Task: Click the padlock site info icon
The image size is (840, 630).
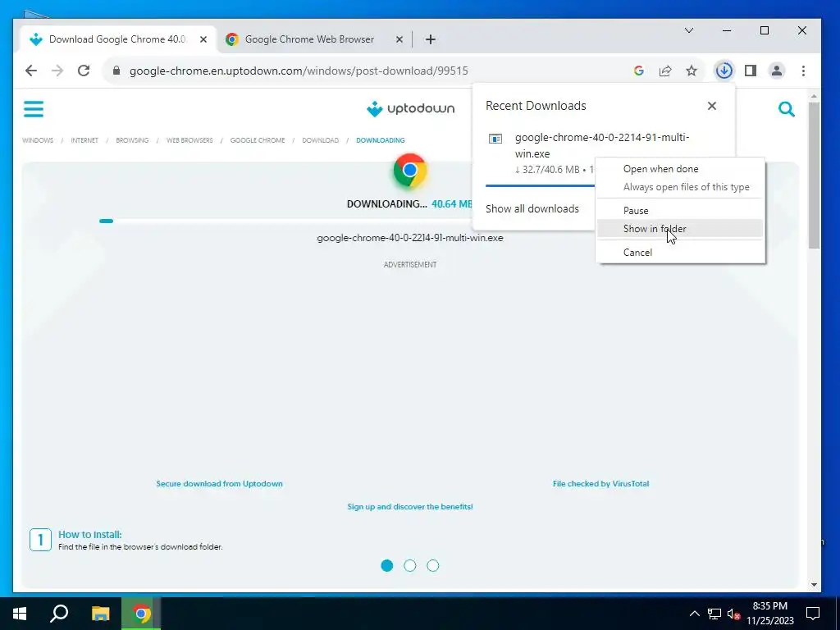Action: pos(116,71)
